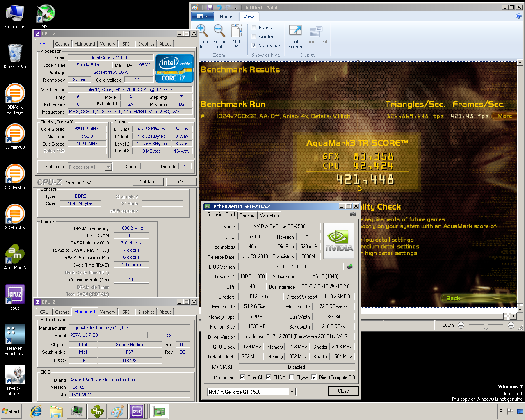
Task: Click Paint vertical scrollbar down arrow
Action: click(520, 310)
